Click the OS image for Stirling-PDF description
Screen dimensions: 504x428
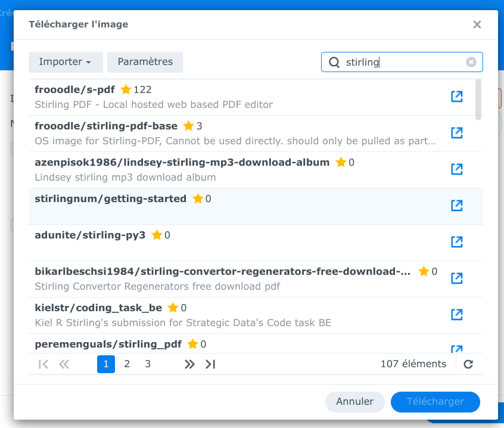pyautogui.click(x=235, y=141)
